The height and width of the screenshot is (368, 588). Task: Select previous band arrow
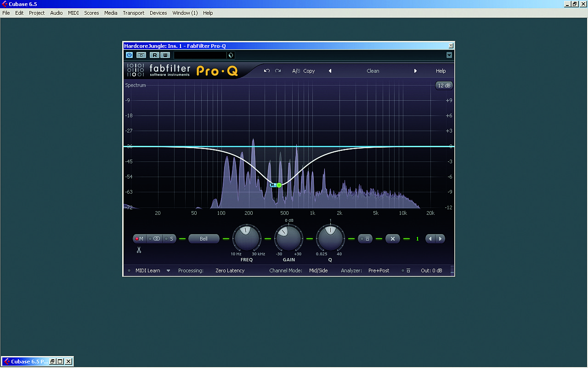tap(430, 239)
